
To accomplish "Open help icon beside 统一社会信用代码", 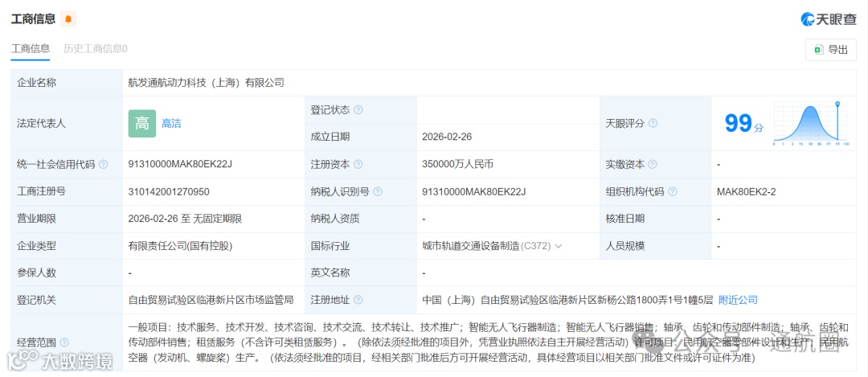I will (x=103, y=165).
